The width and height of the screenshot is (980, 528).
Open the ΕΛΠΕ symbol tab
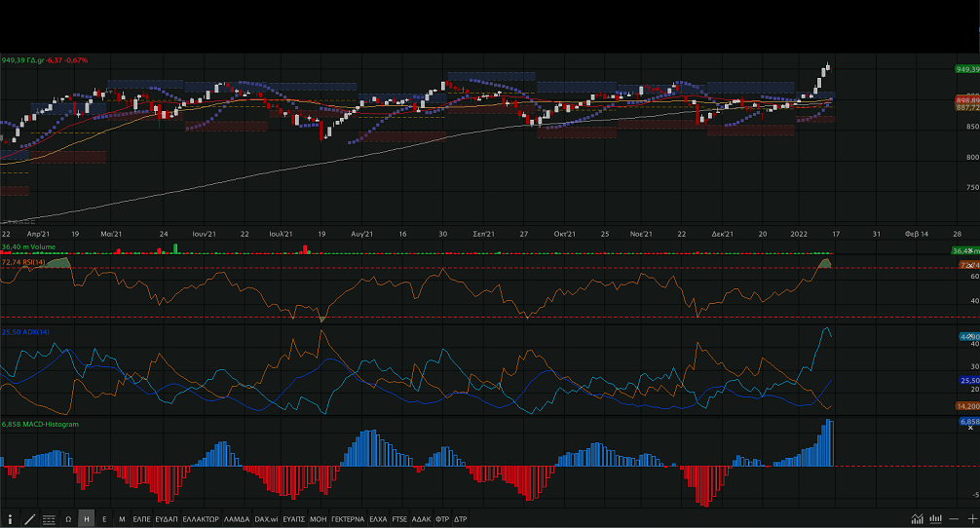[x=142, y=519]
